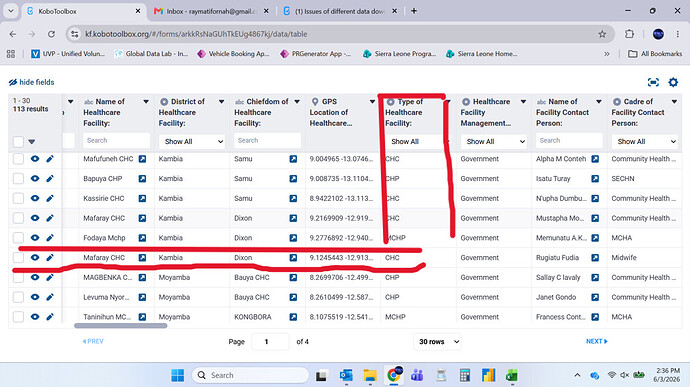Open District of Healthcare Facility column menu
The height and width of the screenshot is (387, 690).
coord(221,102)
